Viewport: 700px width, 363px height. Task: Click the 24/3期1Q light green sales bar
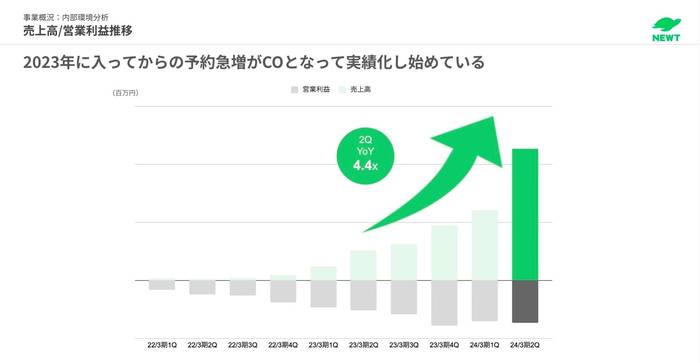(x=485, y=245)
